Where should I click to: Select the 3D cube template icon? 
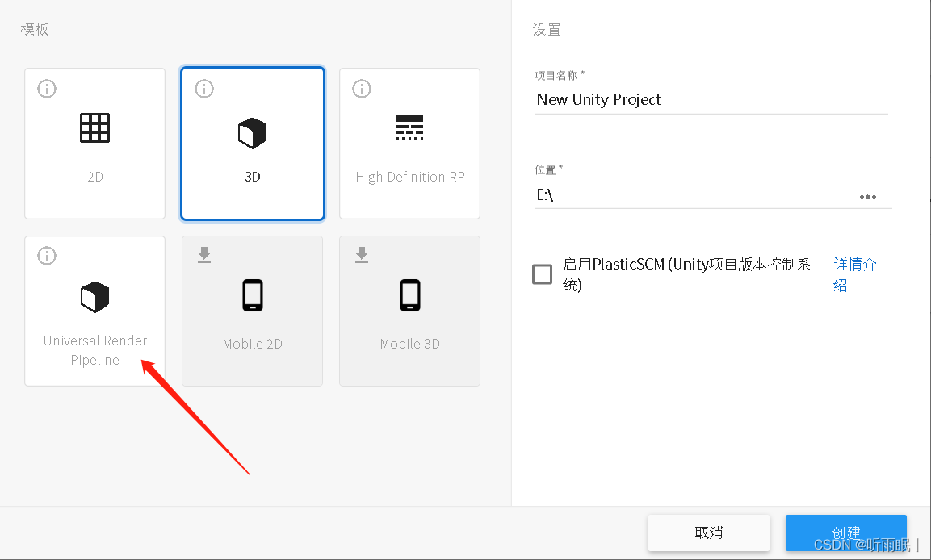tap(253, 133)
